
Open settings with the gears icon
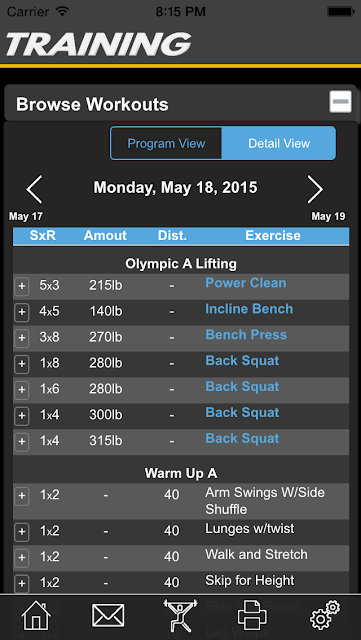[x=325, y=615]
